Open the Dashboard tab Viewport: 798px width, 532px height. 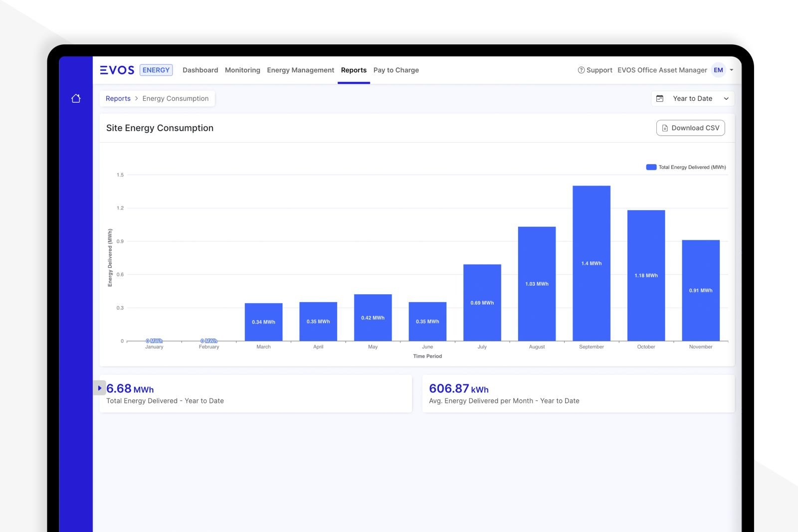coord(200,70)
